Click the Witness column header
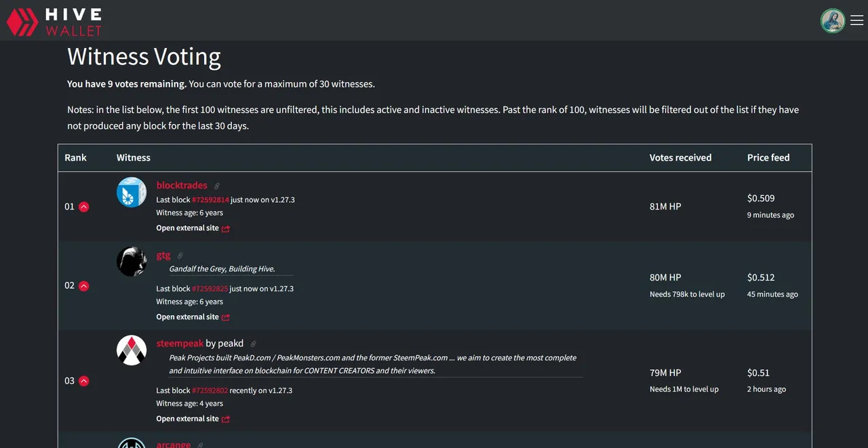Screen dimensions: 868x448 pyautogui.click(x=134, y=157)
